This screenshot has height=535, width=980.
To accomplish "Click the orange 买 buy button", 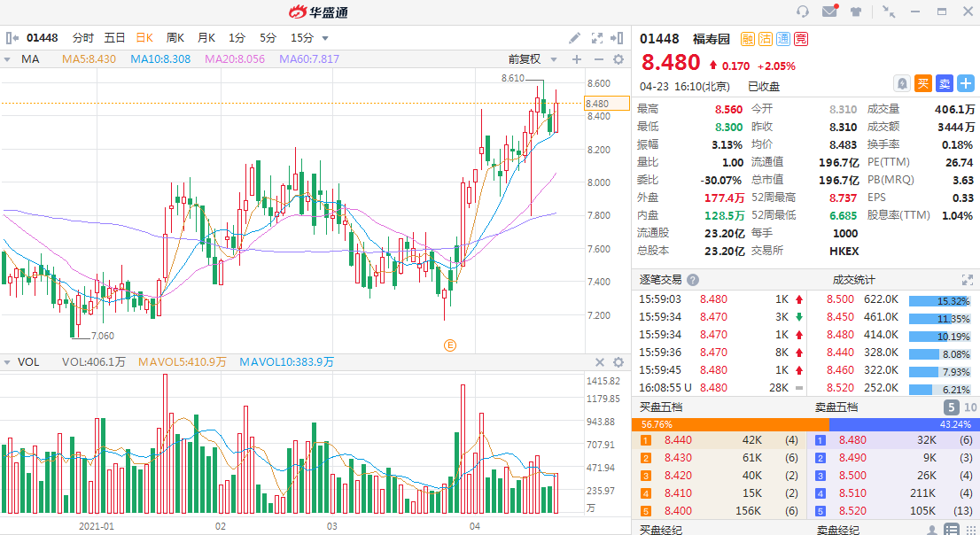I will (923, 84).
